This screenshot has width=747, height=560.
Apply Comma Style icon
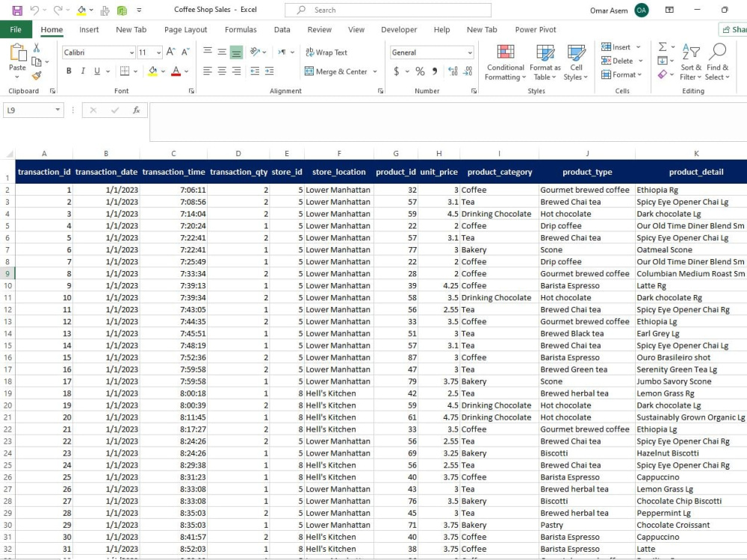tap(435, 72)
